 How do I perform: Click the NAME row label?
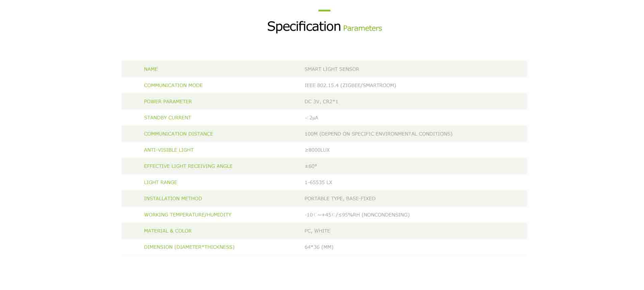click(x=151, y=69)
